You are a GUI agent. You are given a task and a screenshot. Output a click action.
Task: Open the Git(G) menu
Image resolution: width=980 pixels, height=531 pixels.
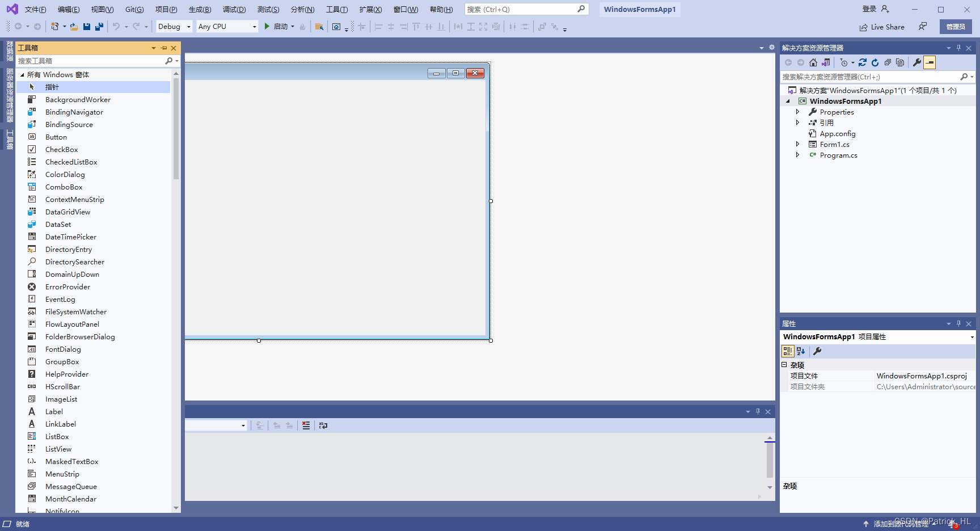click(x=134, y=10)
